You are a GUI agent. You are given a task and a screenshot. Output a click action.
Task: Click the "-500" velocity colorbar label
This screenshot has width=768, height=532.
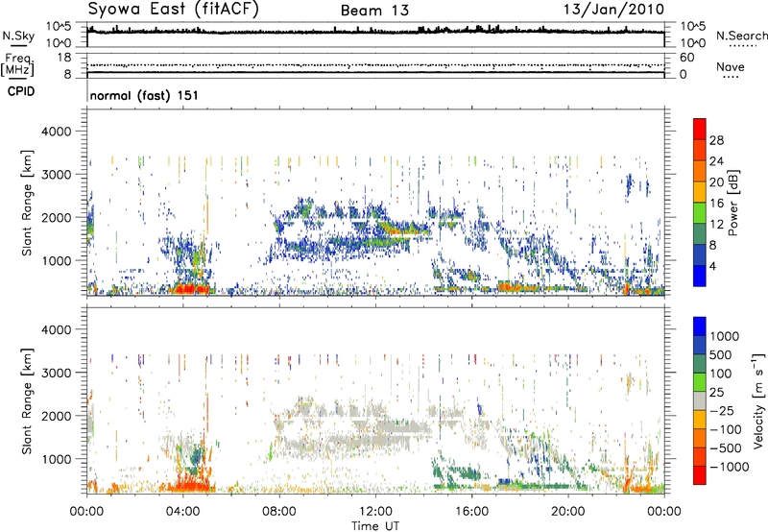[x=726, y=448]
